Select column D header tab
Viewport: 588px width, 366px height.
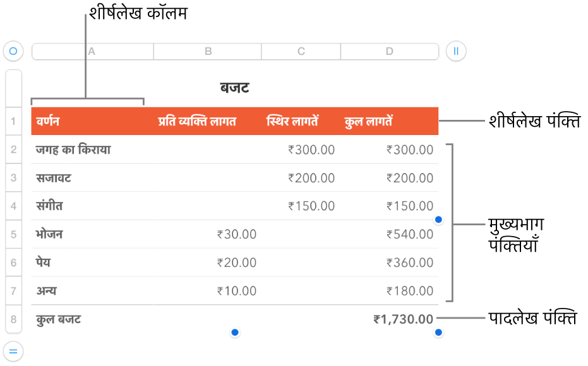click(x=390, y=51)
